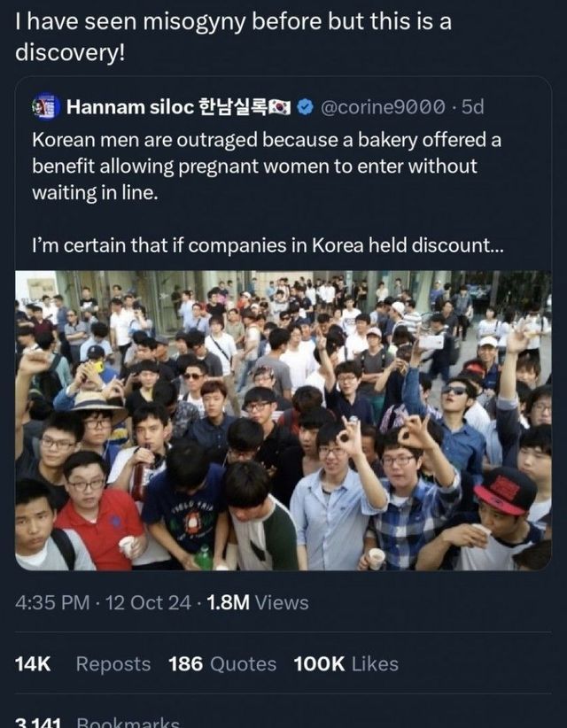567x728 pixels.
Task: Click the Likes label text
Action: click(375, 664)
